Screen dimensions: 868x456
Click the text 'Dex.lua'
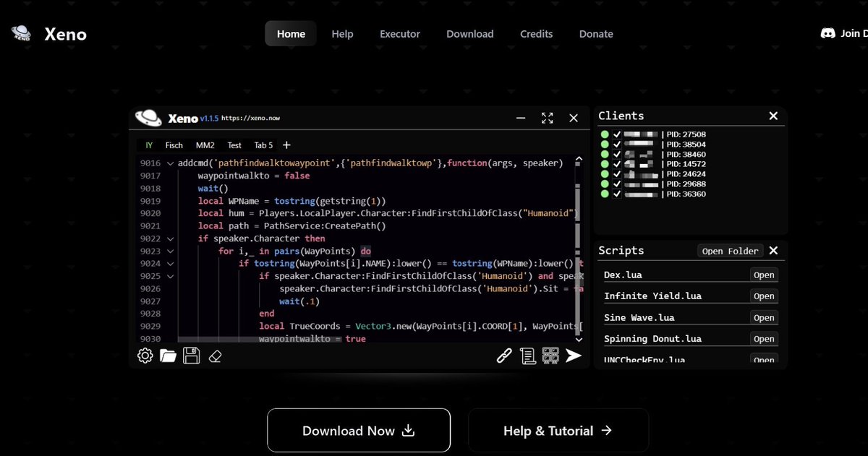pos(623,275)
